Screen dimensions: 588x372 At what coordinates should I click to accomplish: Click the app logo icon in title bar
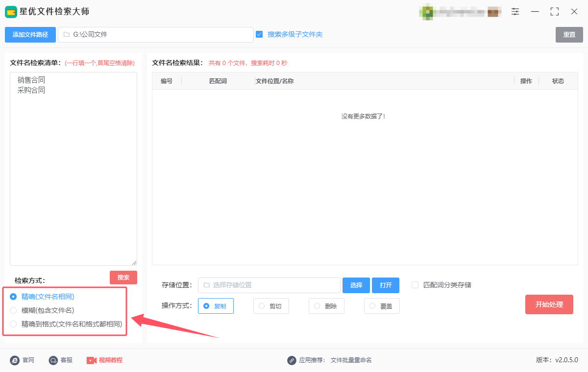[11, 12]
